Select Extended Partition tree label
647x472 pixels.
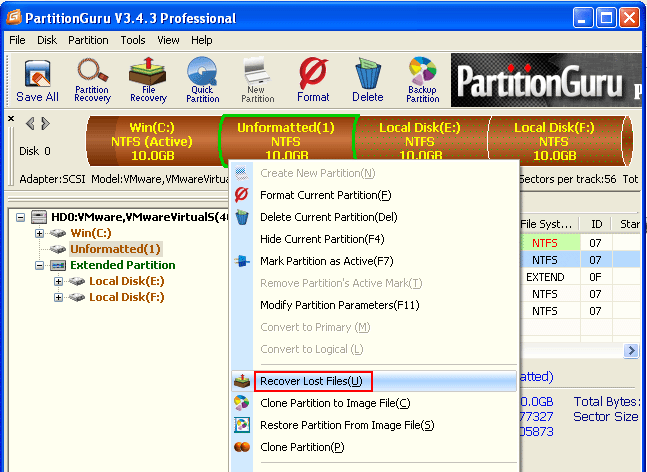[x=123, y=265]
